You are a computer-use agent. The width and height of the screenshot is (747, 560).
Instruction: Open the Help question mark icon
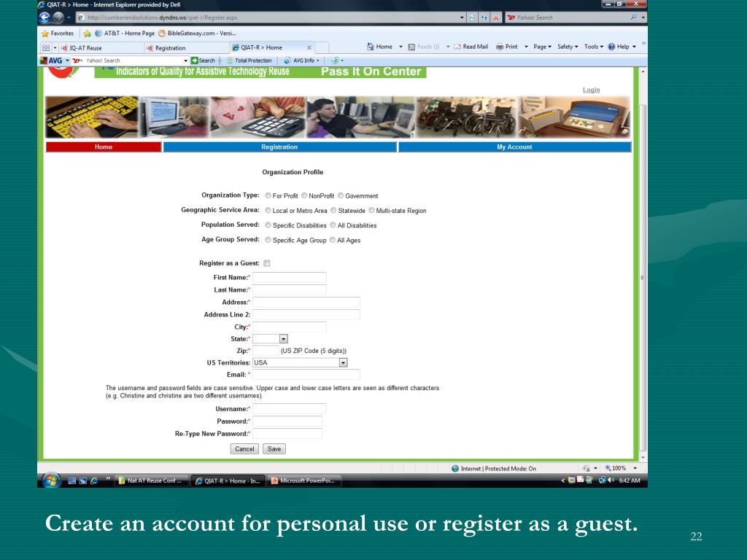(611, 47)
